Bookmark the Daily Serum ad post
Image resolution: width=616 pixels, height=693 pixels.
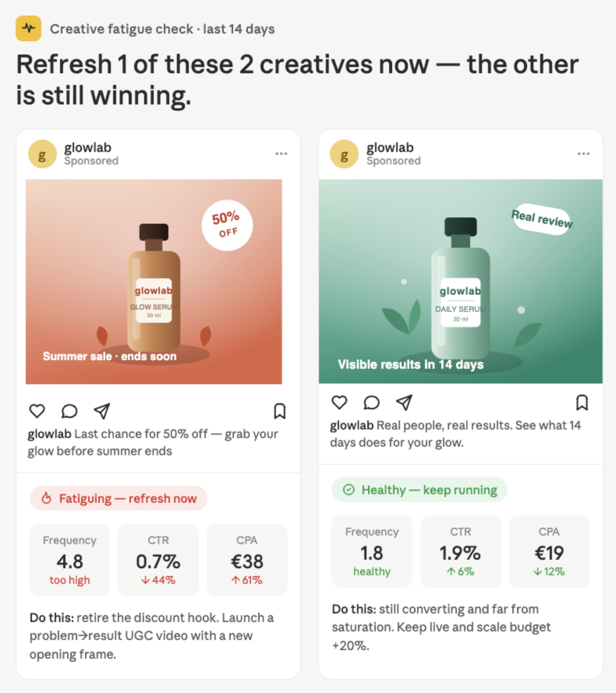point(582,402)
